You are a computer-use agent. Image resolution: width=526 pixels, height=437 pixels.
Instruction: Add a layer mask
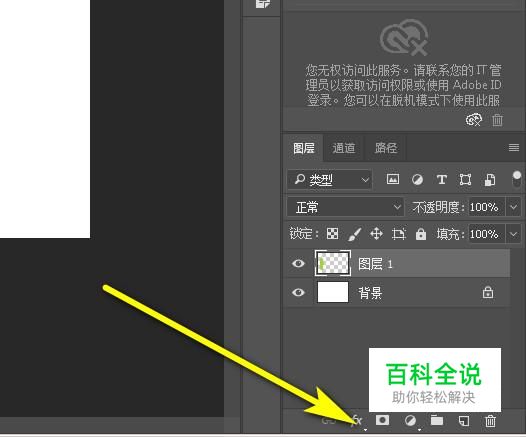coord(382,420)
